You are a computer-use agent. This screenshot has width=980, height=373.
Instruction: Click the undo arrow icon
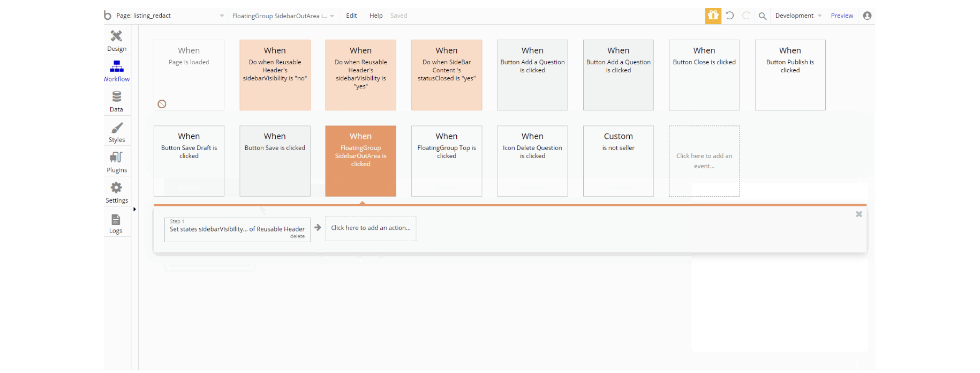pyautogui.click(x=730, y=16)
